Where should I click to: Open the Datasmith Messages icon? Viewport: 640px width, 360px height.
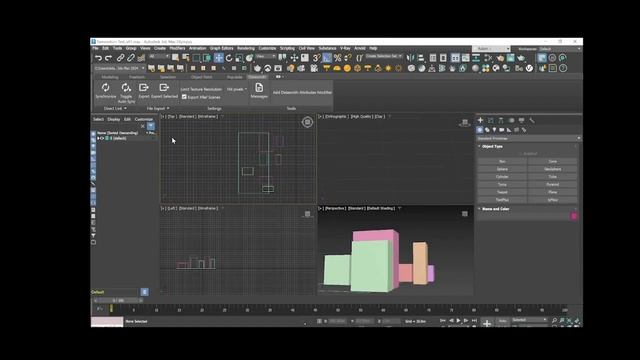(x=259, y=88)
